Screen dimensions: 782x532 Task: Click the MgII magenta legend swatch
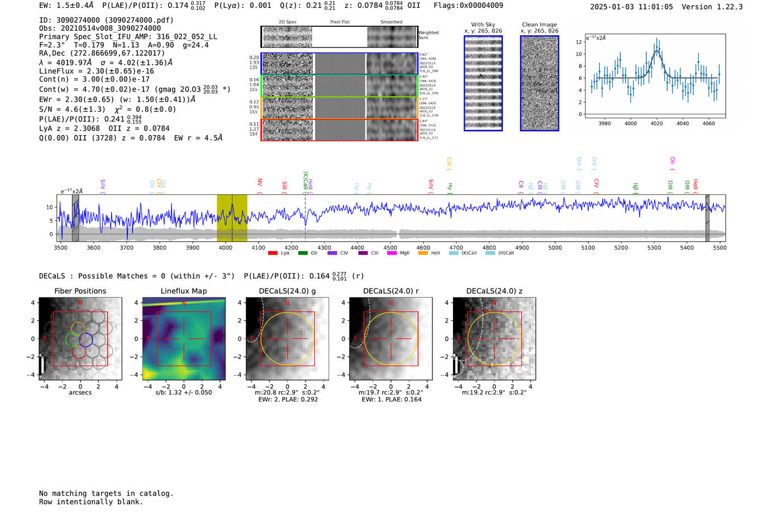click(x=392, y=253)
